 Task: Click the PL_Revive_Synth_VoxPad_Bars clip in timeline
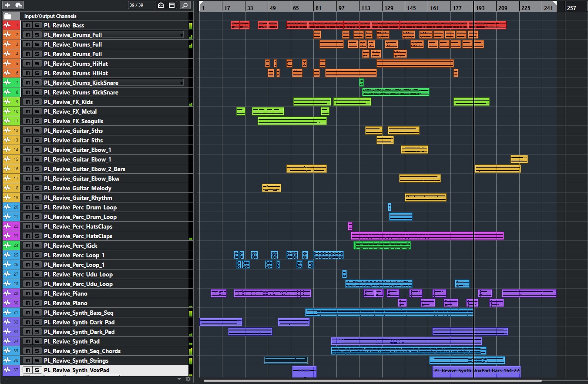click(x=476, y=371)
